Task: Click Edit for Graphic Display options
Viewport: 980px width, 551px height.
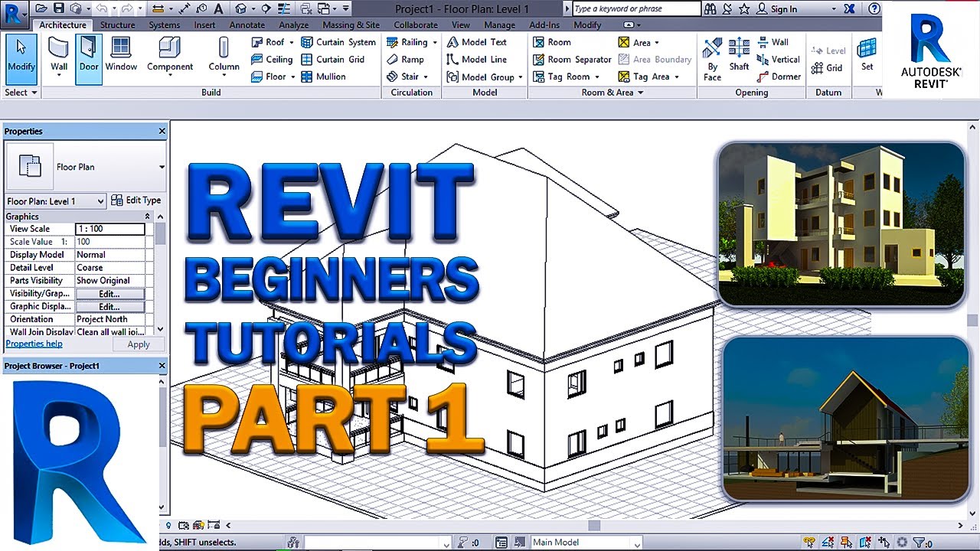Action: coord(109,307)
